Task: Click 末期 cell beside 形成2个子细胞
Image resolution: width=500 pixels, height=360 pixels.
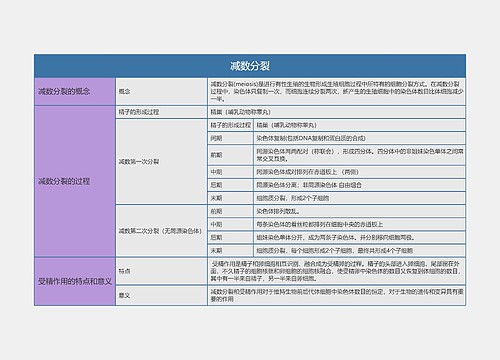Action: point(230,198)
